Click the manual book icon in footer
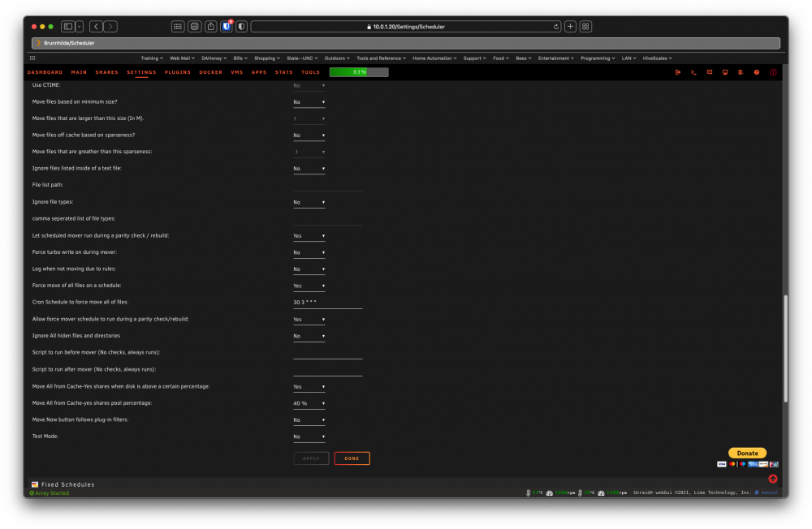Viewport: 812px width, 529px height. tap(757, 492)
